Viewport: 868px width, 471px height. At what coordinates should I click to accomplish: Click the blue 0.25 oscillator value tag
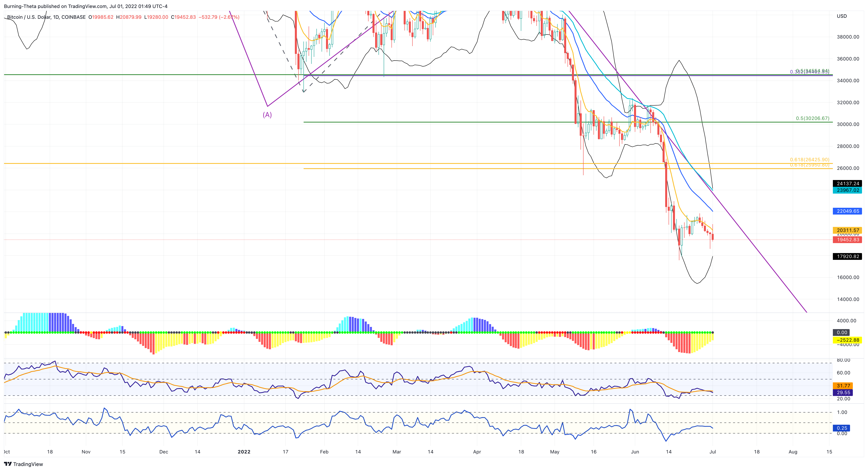click(842, 428)
